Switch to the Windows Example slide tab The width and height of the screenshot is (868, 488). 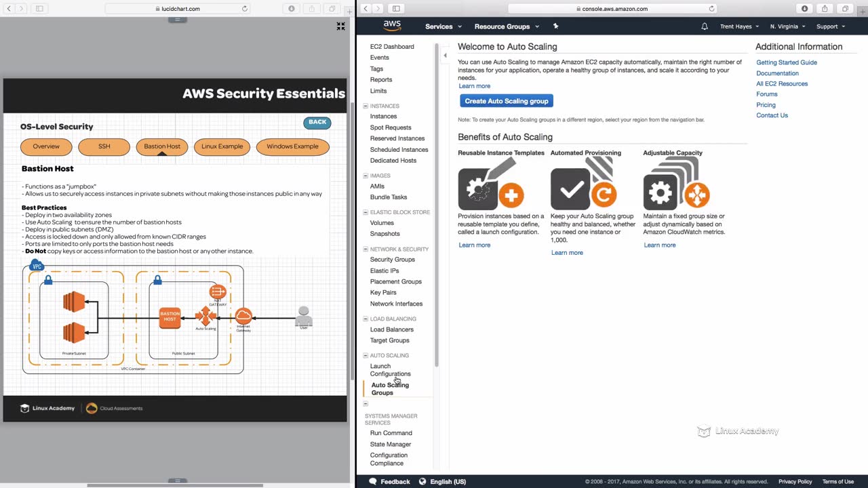(292, 146)
